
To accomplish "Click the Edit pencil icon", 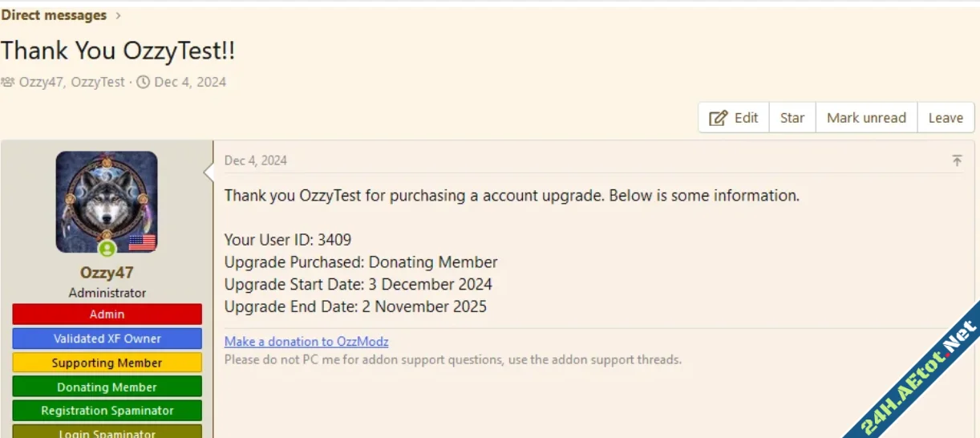I will pyautogui.click(x=718, y=118).
